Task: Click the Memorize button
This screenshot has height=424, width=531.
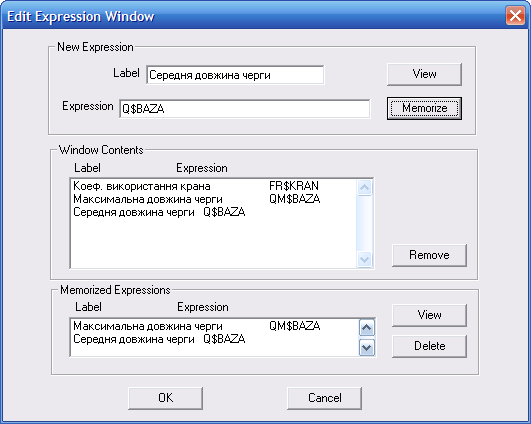Action: [x=424, y=108]
